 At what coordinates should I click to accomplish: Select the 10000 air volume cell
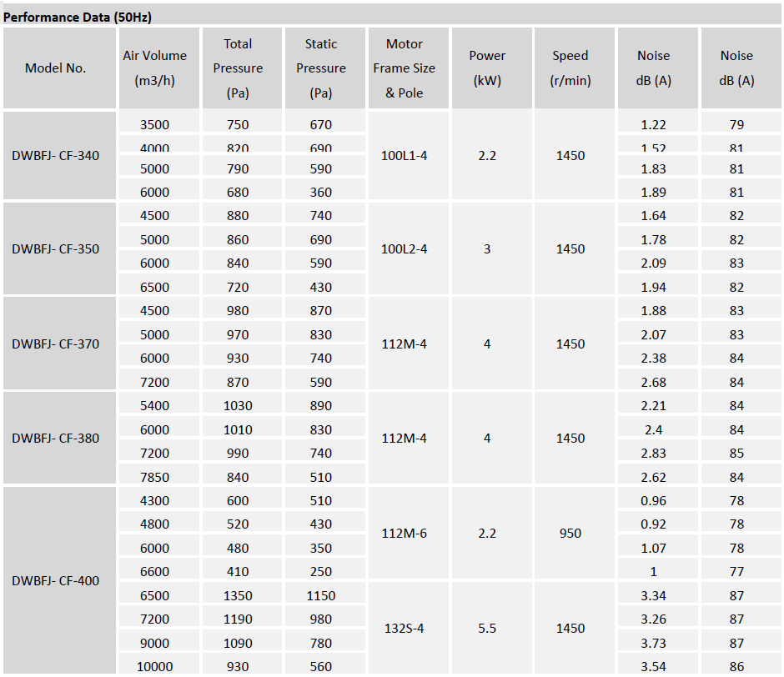click(154, 666)
